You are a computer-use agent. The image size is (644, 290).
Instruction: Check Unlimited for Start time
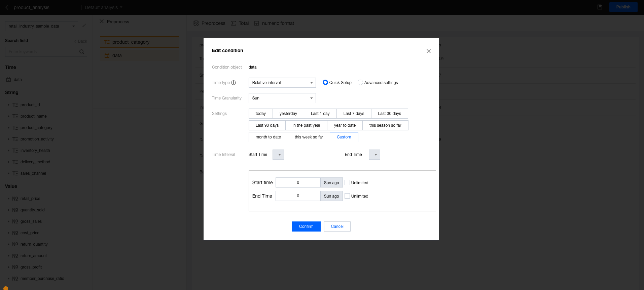pyautogui.click(x=347, y=182)
